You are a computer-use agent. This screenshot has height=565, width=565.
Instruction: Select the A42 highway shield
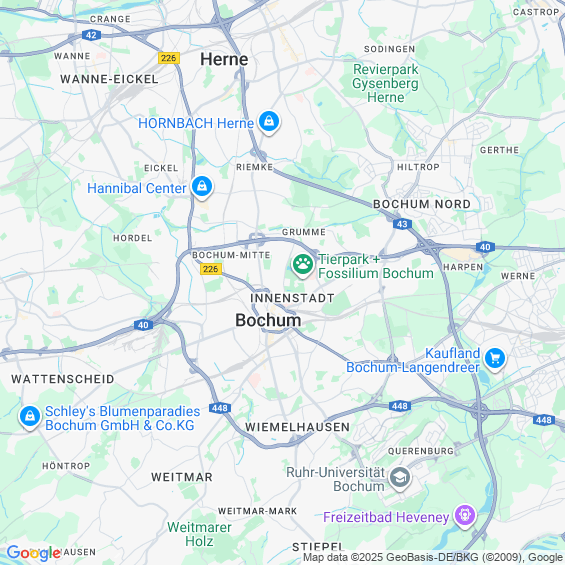pyautogui.click(x=92, y=35)
